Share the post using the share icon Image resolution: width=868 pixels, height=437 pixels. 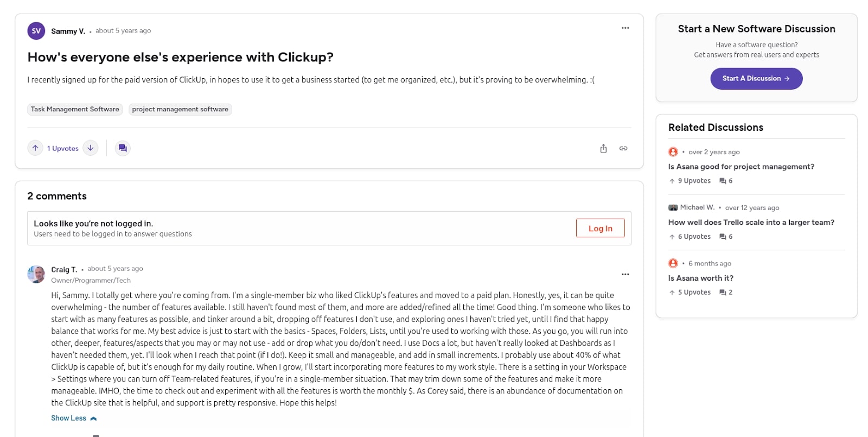[x=603, y=148]
